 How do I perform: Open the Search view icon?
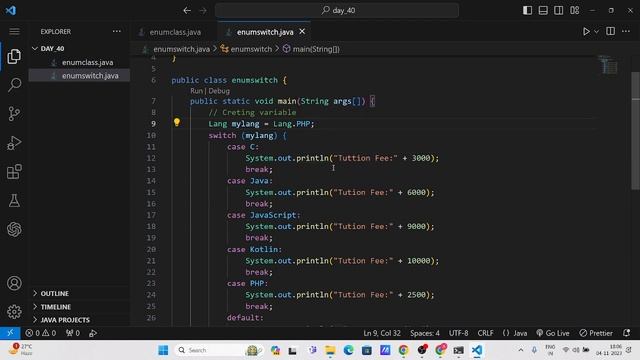coord(14,85)
